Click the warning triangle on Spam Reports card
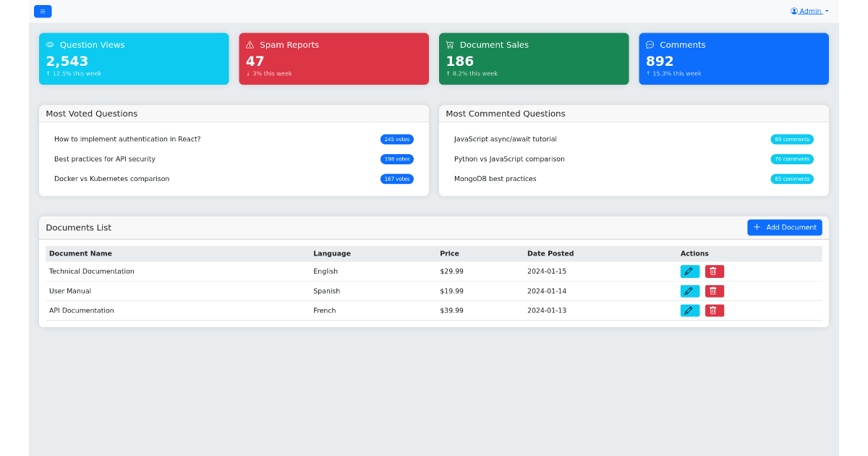Image resolution: width=868 pixels, height=456 pixels. click(250, 44)
